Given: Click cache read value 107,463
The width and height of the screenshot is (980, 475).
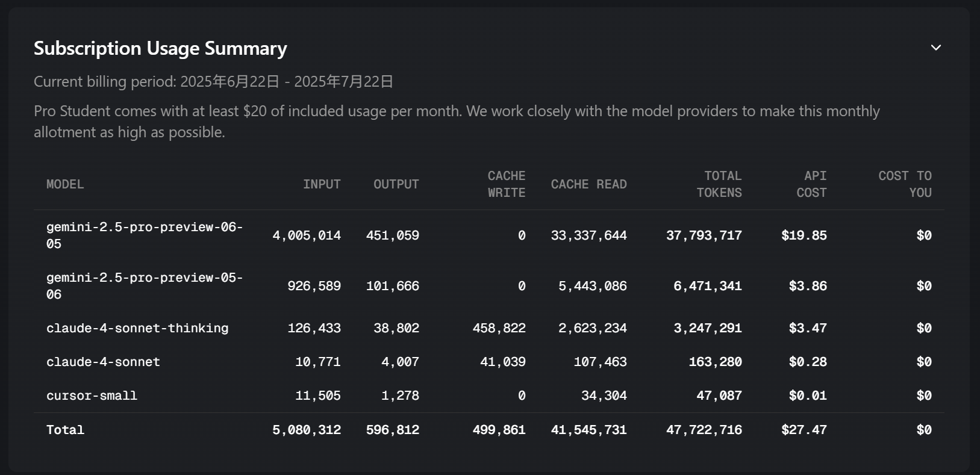Looking at the screenshot, I should point(600,362).
